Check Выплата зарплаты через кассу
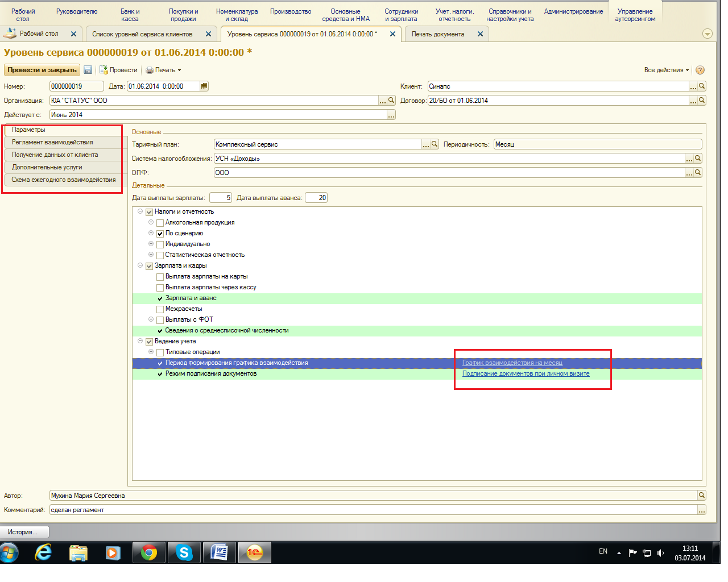The height and width of the screenshot is (582, 728). [160, 288]
